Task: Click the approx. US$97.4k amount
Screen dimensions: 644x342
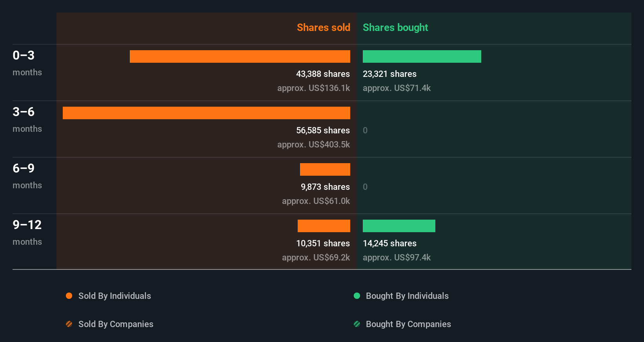Action: pos(397,258)
